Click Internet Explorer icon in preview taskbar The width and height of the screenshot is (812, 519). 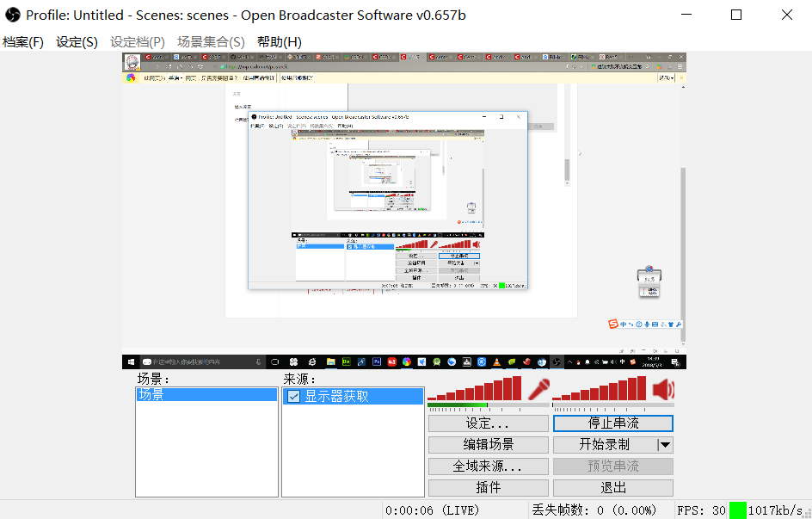tap(311, 362)
